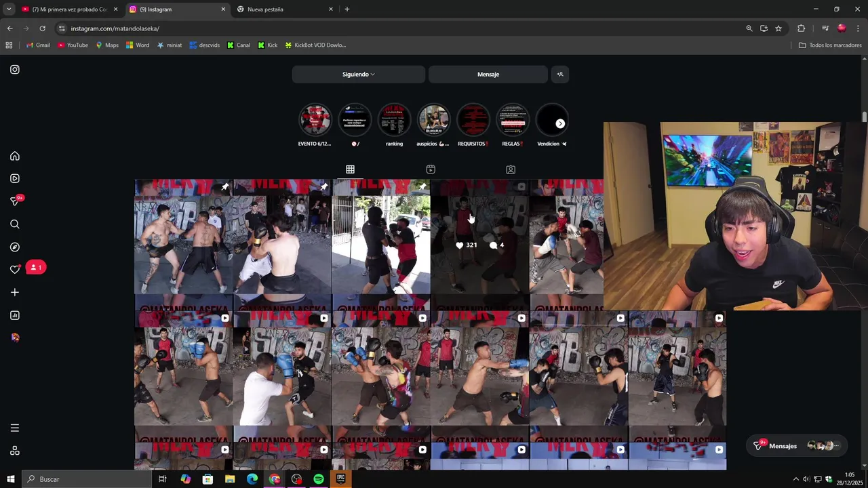Open the Chrome profile avatar
Screen dimensions: 868x488
coord(842,28)
